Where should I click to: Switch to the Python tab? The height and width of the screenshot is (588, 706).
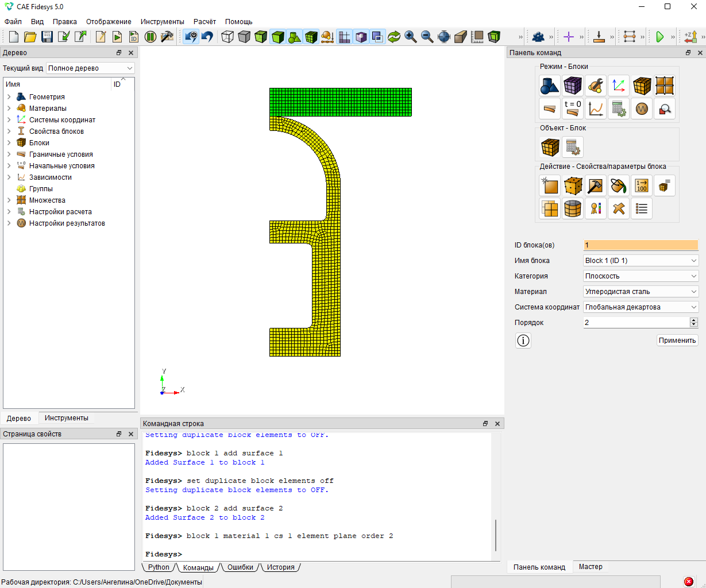(x=159, y=567)
